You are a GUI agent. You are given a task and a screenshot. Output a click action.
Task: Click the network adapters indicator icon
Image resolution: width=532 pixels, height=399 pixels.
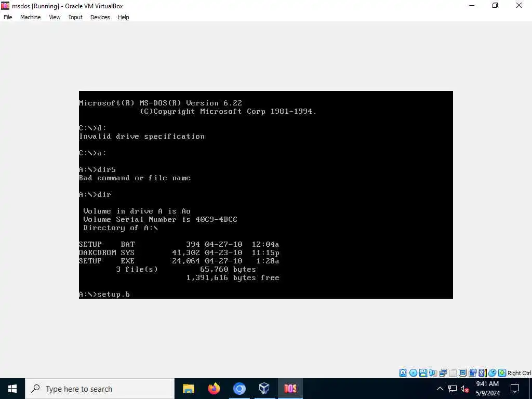[443, 373]
